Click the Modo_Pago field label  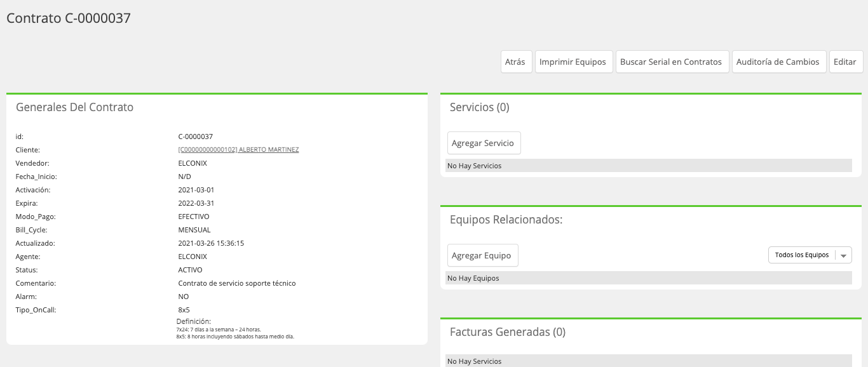click(x=34, y=217)
